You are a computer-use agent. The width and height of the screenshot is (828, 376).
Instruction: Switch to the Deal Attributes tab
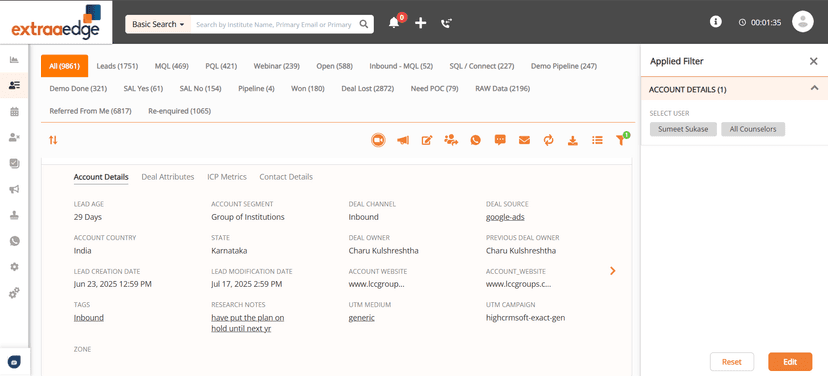pyautogui.click(x=168, y=177)
